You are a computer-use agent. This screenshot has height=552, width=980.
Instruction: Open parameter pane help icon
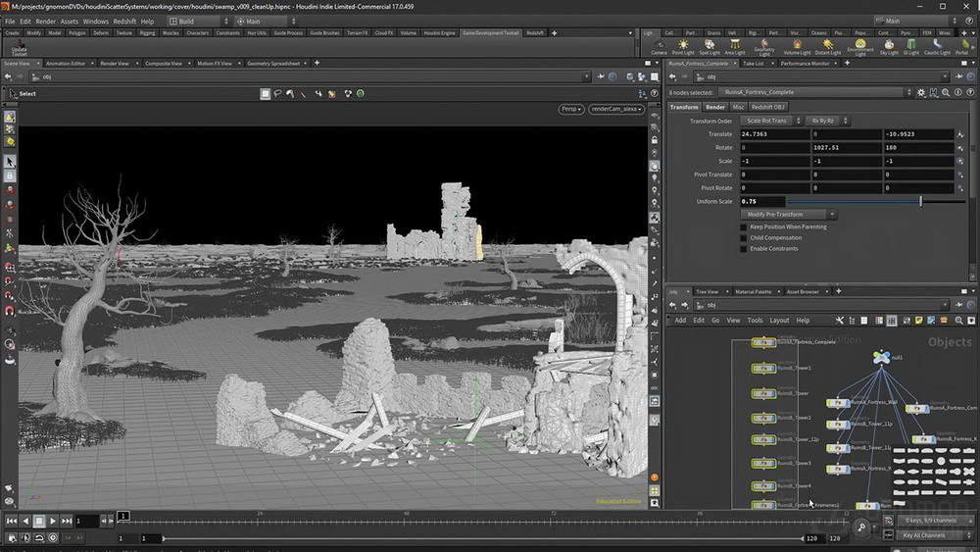(x=970, y=92)
